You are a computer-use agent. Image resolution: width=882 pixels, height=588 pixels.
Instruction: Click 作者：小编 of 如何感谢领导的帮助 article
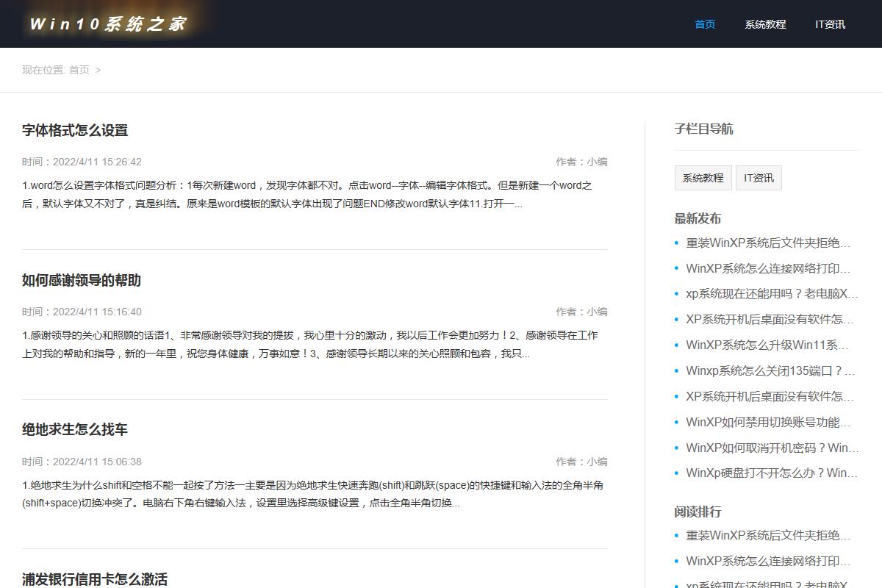click(x=581, y=312)
